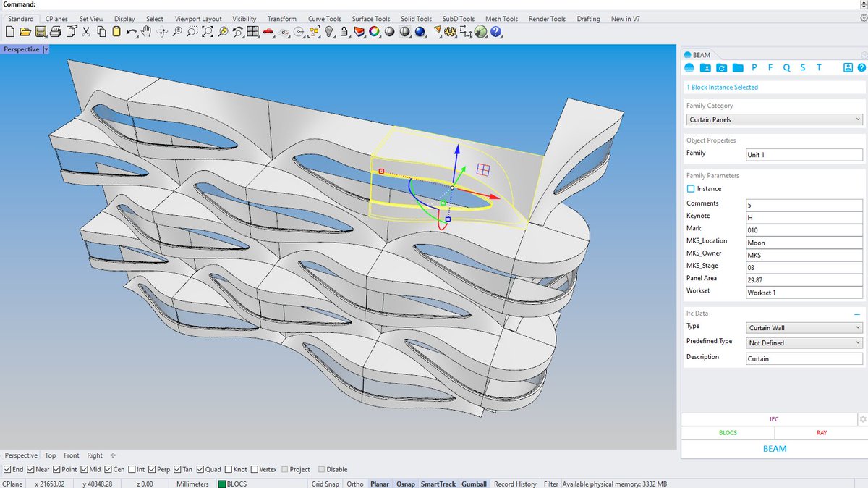Toggle the Near osnap checkbox
868x488 pixels.
click(x=30, y=469)
